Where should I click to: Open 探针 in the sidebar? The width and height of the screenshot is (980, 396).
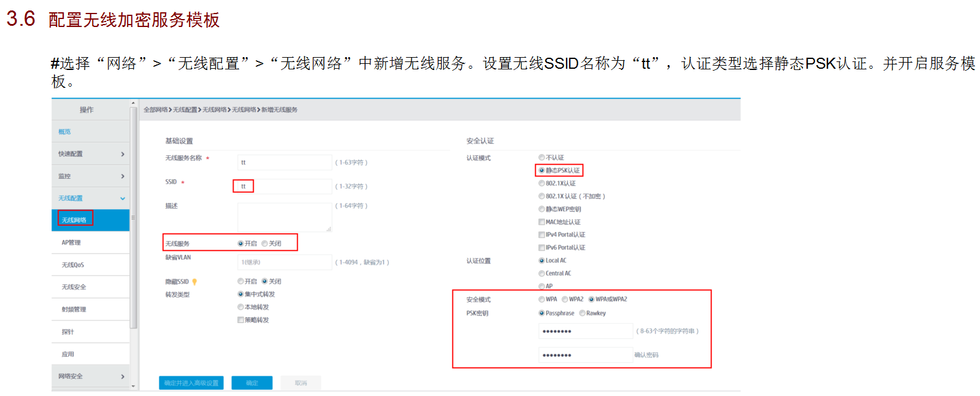pos(91,332)
